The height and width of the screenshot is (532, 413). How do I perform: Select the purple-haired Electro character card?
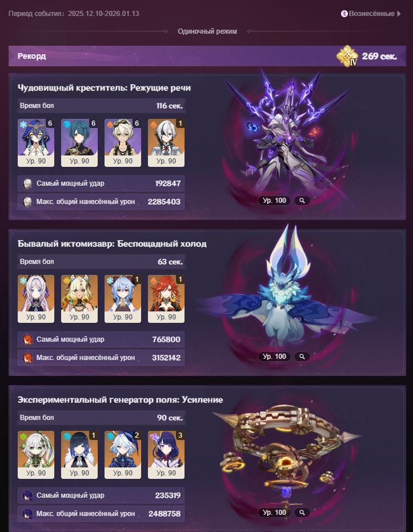(166, 455)
